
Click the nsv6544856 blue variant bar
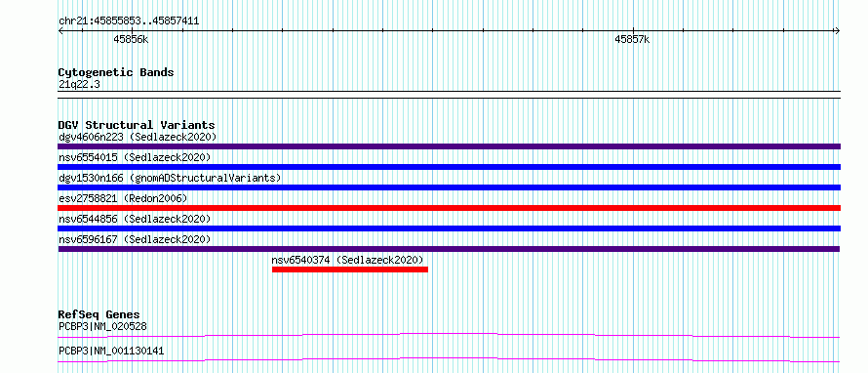pos(449,228)
